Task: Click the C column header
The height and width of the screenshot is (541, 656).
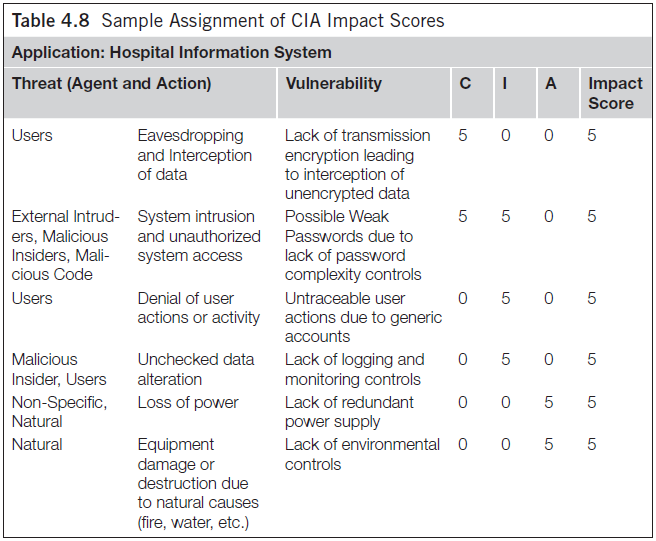Action: [x=464, y=84]
